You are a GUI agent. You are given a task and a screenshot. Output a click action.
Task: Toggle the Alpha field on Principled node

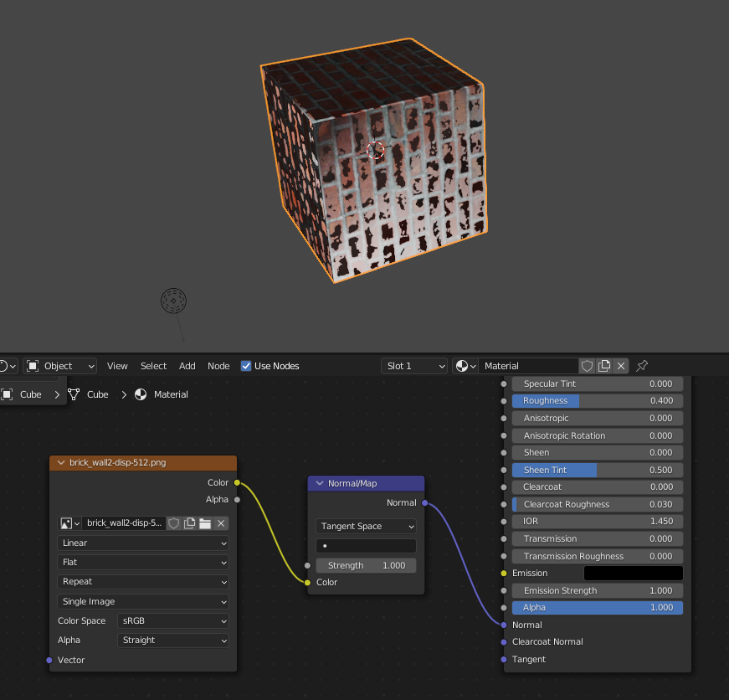(596, 607)
